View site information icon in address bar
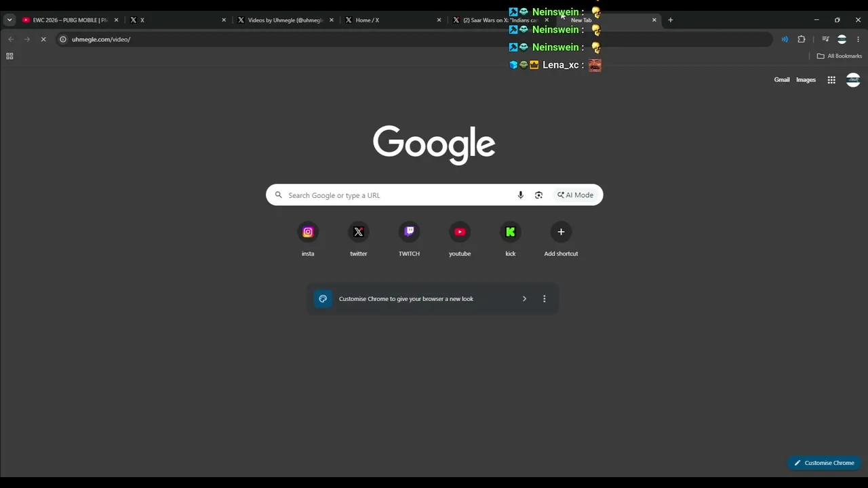The height and width of the screenshot is (488, 868). tap(63, 39)
